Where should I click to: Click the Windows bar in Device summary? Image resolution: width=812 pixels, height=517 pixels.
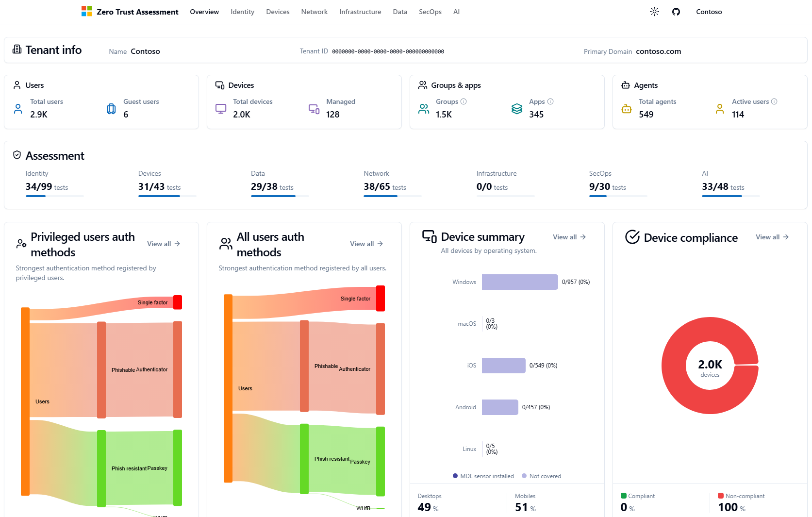point(520,282)
